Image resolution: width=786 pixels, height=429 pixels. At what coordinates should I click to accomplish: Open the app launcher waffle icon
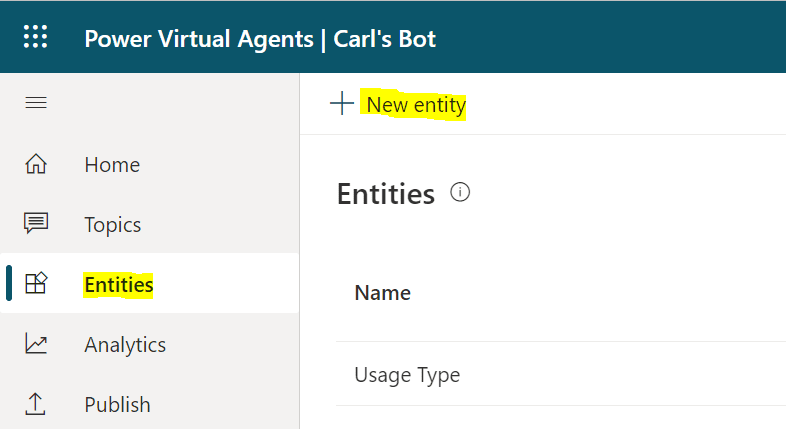[36, 37]
